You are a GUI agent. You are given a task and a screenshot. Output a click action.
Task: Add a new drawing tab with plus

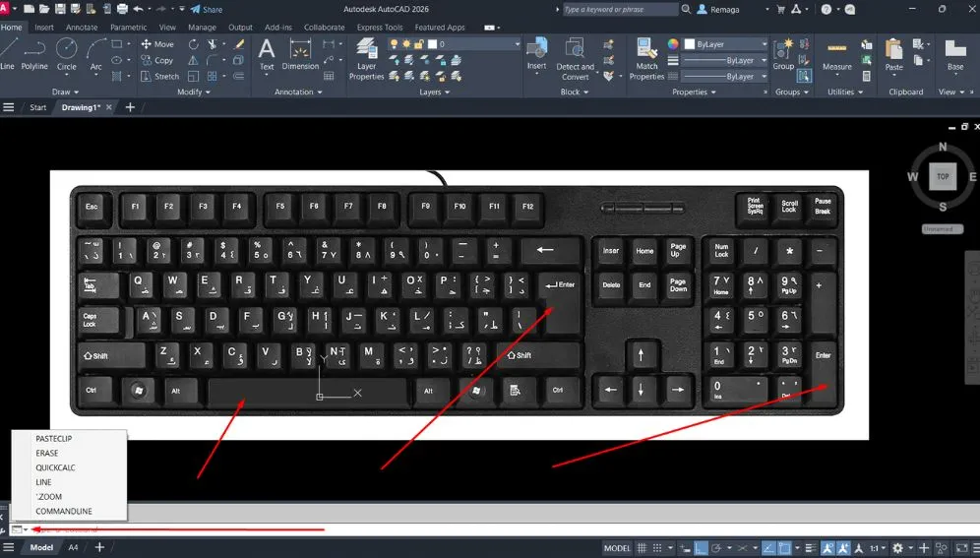coord(130,107)
